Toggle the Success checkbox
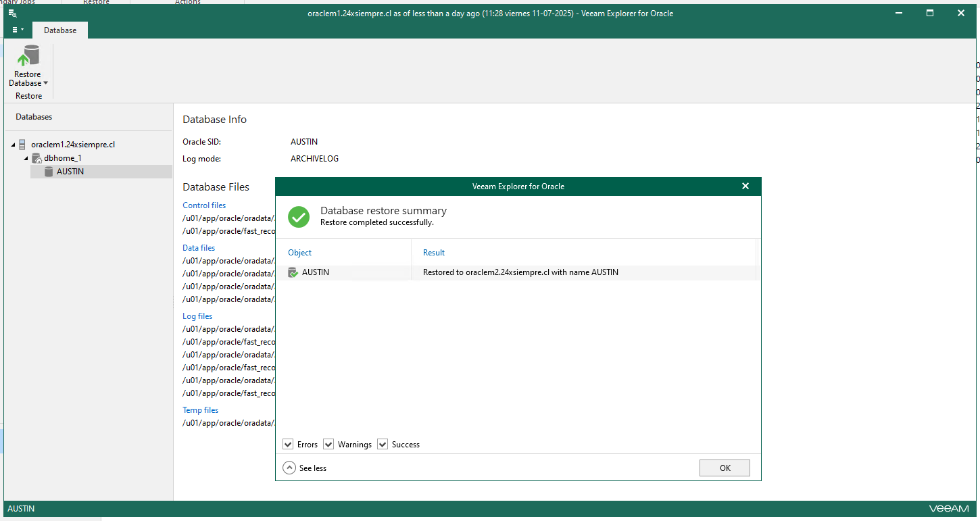This screenshot has width=980, height=521. tap(383, 444)
